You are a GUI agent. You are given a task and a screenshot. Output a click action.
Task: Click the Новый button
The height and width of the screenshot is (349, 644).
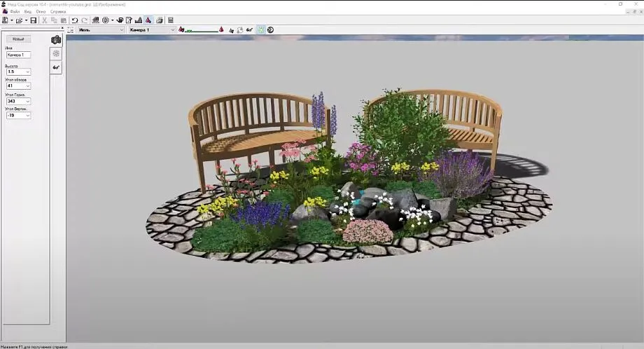pyautogui.click(x=18, y=39)
